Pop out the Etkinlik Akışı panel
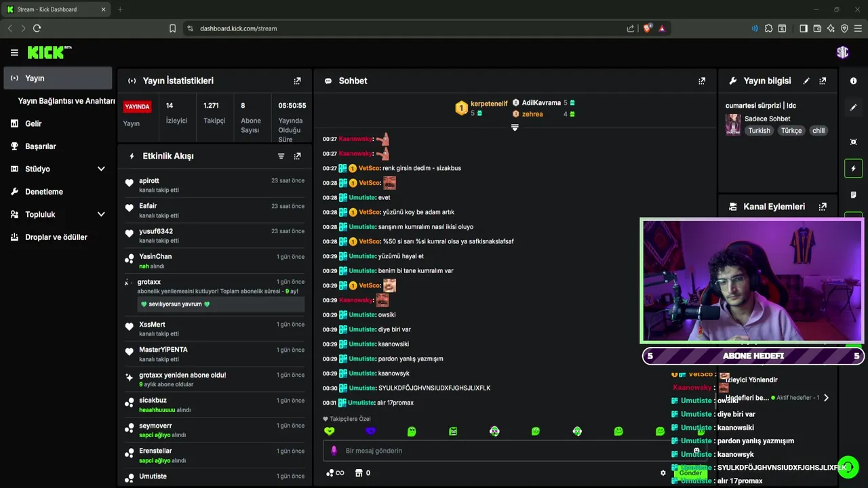The height and width of the screenshot is (488, 868). (297, 156)
